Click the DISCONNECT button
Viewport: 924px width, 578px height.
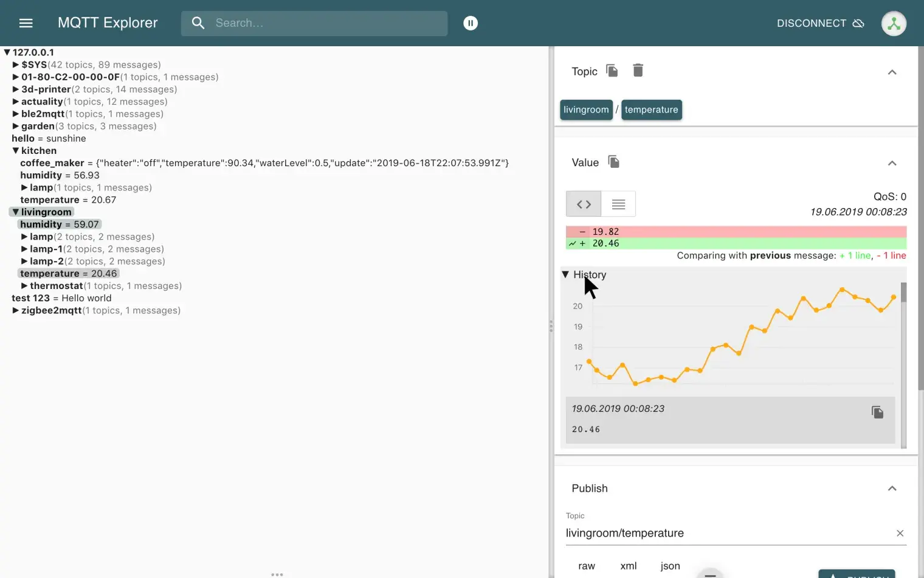(x=812, y=23)
